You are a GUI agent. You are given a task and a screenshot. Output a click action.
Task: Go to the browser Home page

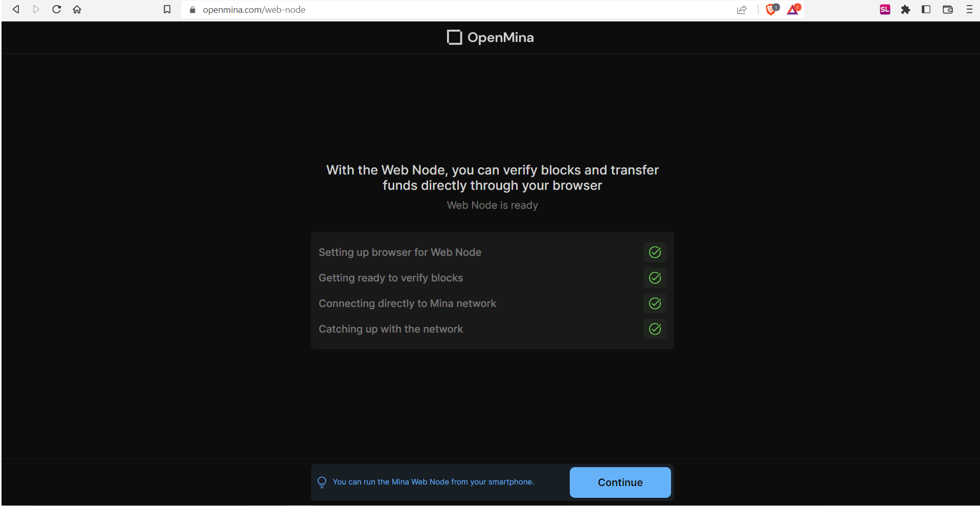[x=77, y=9]
